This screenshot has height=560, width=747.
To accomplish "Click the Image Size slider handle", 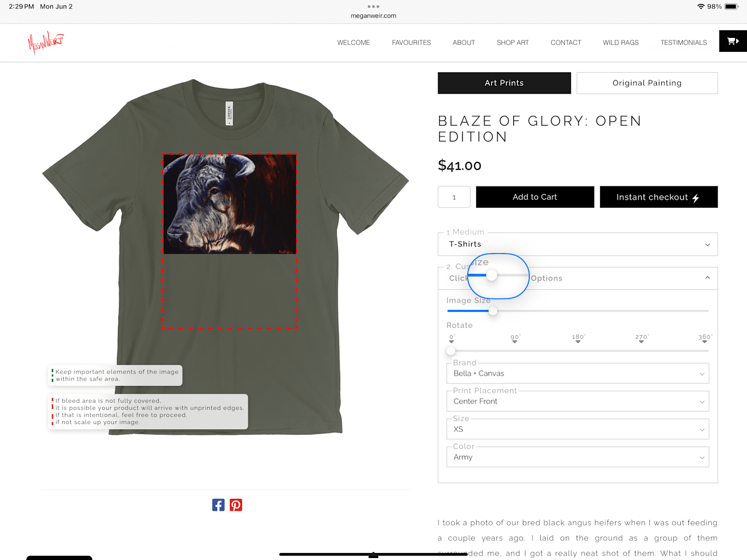I will pos(493,311).
